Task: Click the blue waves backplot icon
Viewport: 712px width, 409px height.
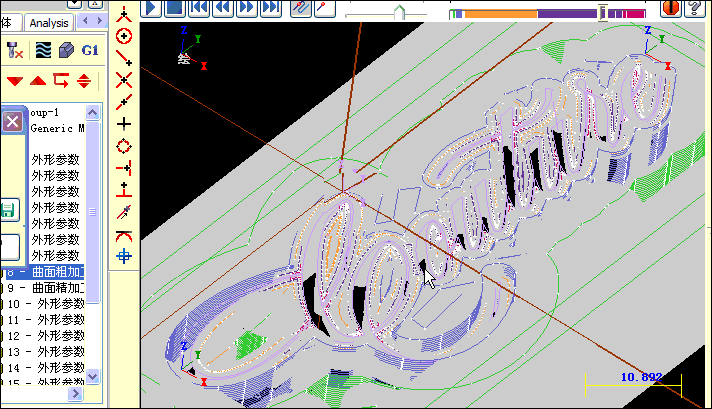Action: (43, 50)
